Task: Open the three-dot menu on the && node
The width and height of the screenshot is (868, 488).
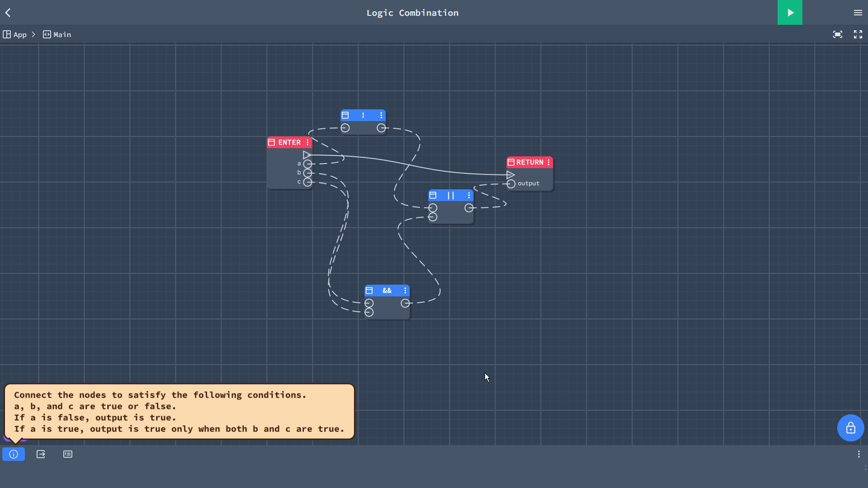Action: [x=405, y=291]
